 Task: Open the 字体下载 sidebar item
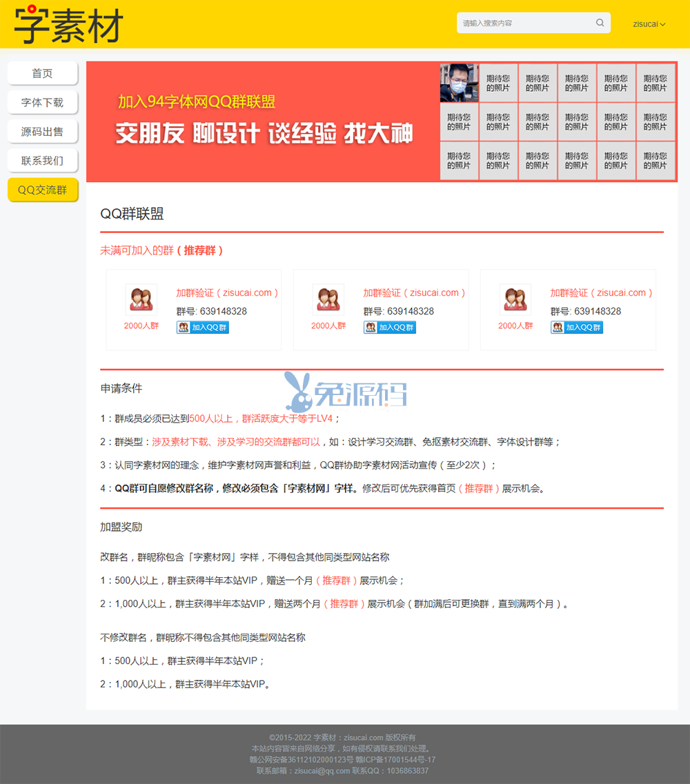pos(43,103)
